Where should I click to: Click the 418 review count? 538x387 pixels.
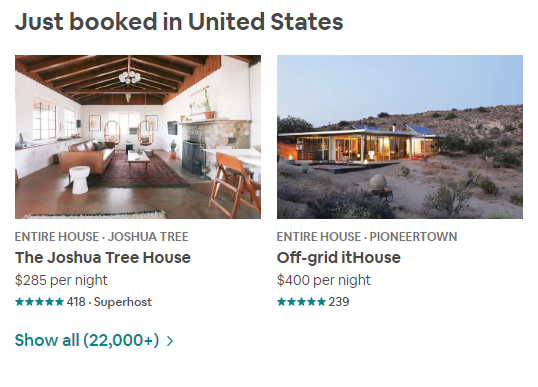(x=76, y=302)
